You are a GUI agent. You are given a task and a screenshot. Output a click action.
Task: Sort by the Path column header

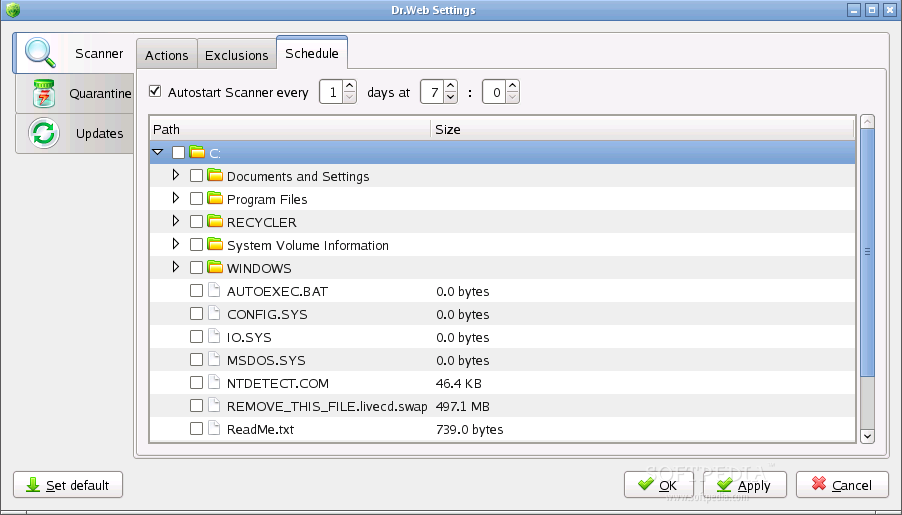(x=290, y=129)
